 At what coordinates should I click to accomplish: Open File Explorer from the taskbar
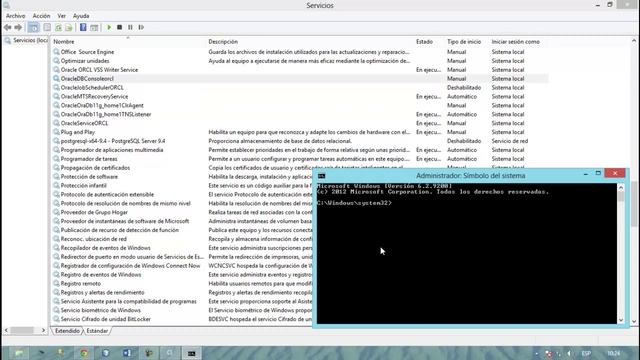pos(19,353)
